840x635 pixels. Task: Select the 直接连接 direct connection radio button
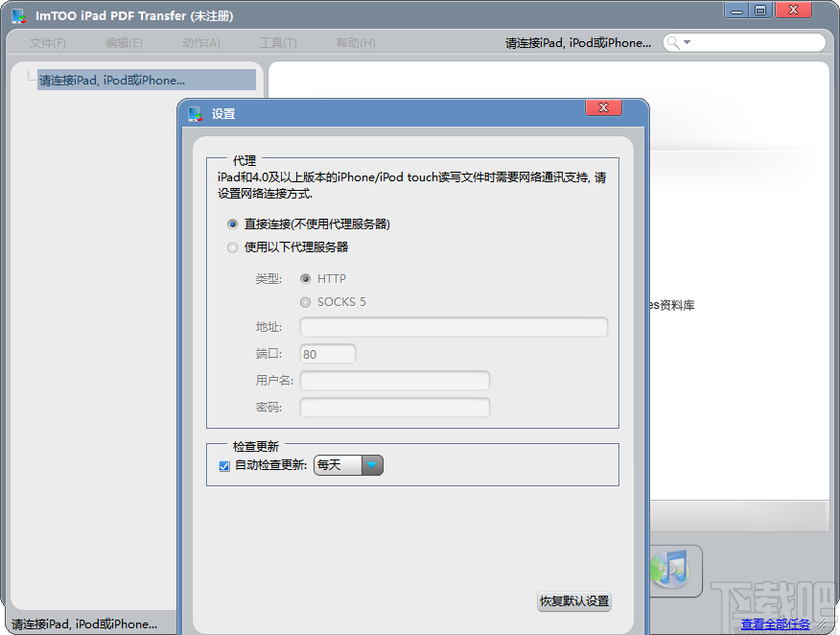click(232, 223)
